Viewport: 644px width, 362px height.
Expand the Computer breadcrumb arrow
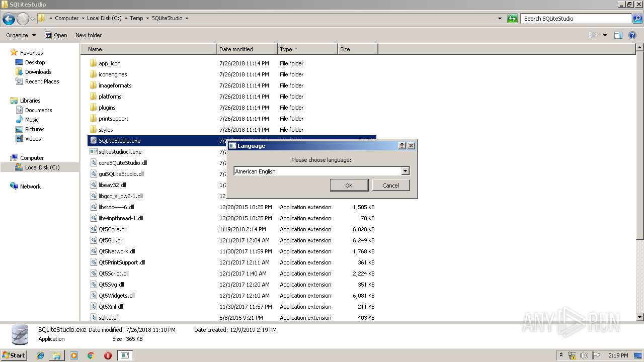[83, 19]
